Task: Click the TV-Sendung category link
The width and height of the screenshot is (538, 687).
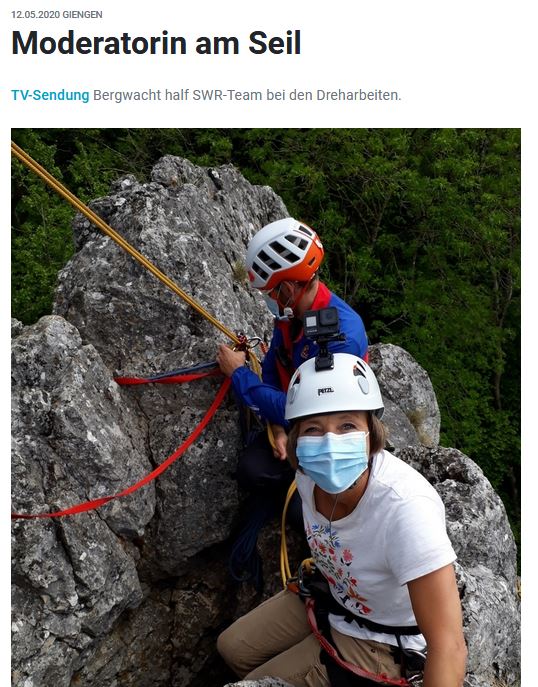Action: tap(50, 95)
